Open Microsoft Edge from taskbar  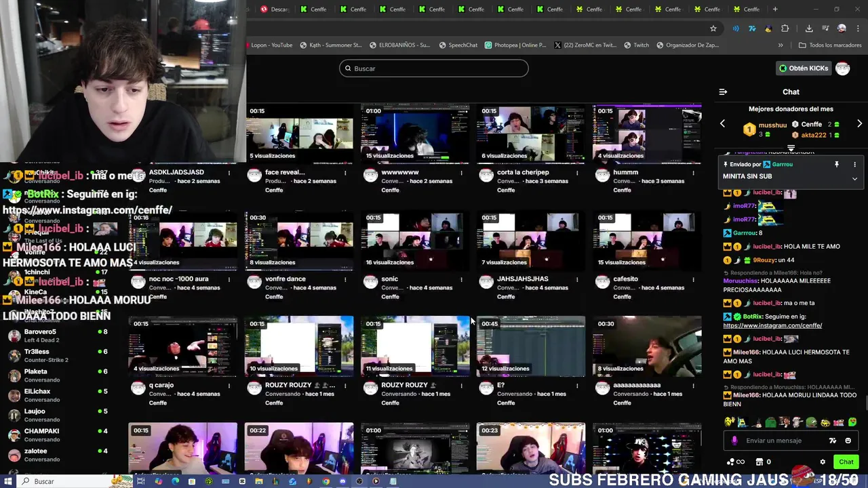(x=175, y=481)
